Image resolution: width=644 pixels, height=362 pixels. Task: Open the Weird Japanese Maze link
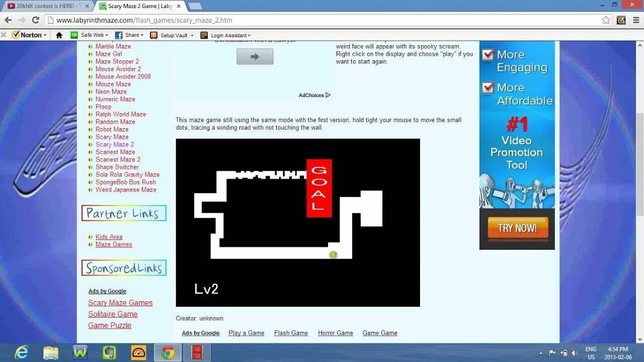click(126, 190)
